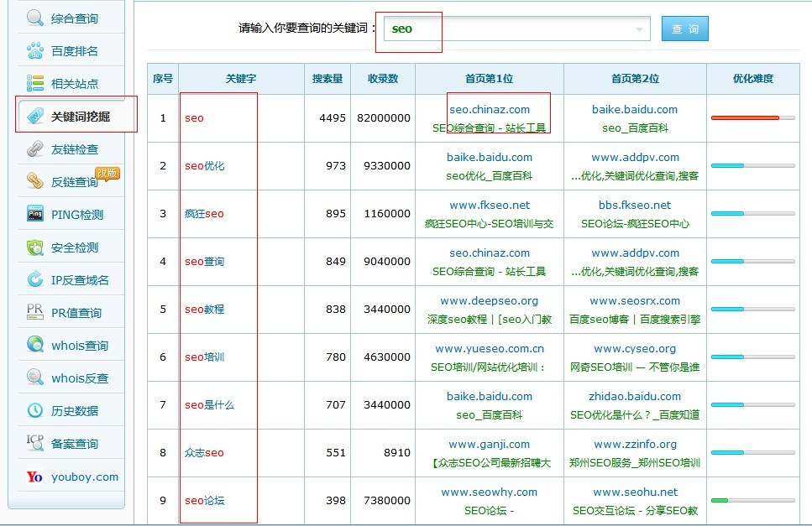812x526 pixels.
Task: Click the 收录数 column header
Action: click(x=383, y=79)
